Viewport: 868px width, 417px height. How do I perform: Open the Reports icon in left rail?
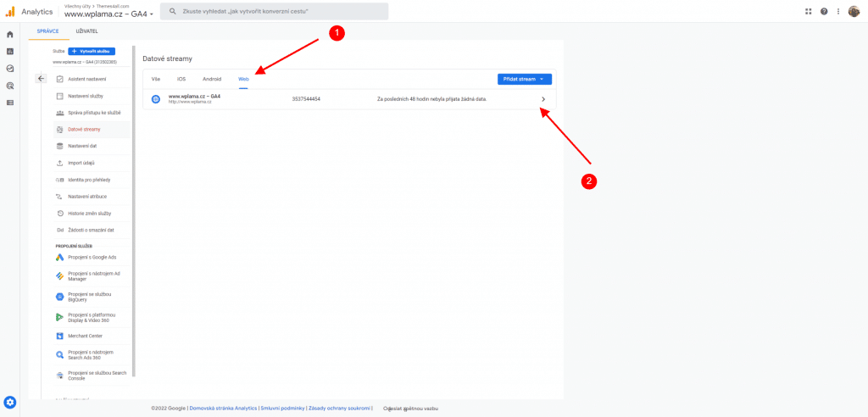(9, 52)
